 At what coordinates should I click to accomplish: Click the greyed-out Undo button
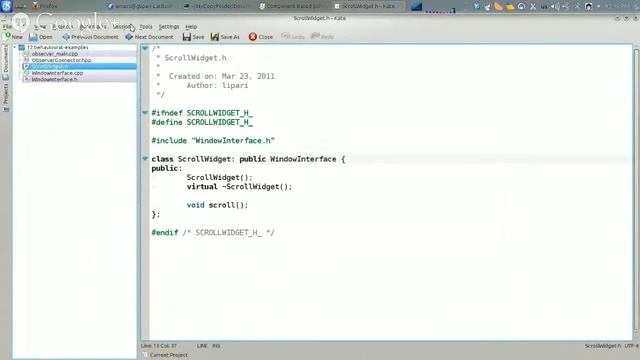293,37
